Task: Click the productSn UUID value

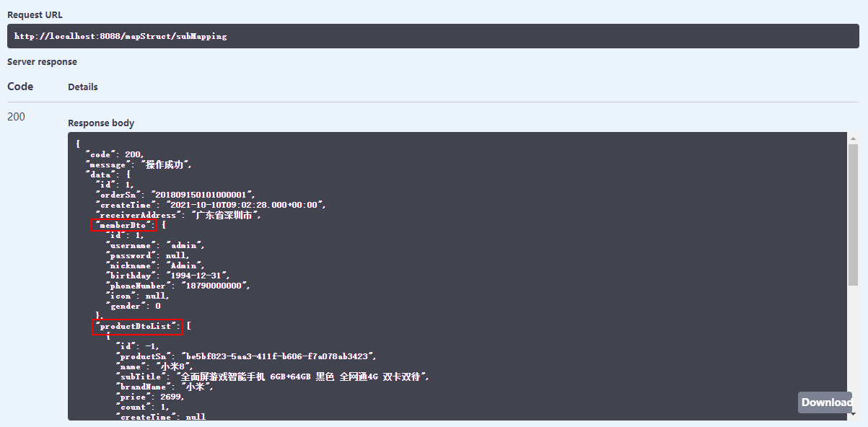Action: 279,356
